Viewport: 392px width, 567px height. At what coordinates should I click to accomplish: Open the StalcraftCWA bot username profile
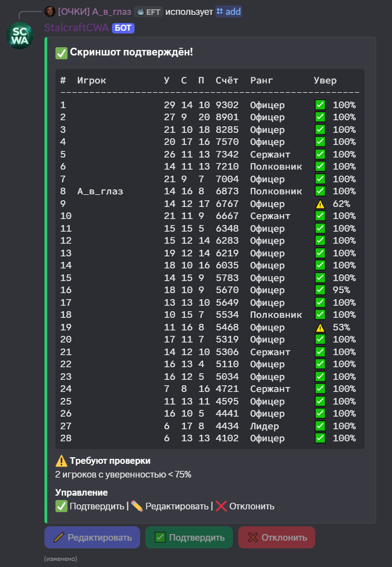[x=76, y=27]
